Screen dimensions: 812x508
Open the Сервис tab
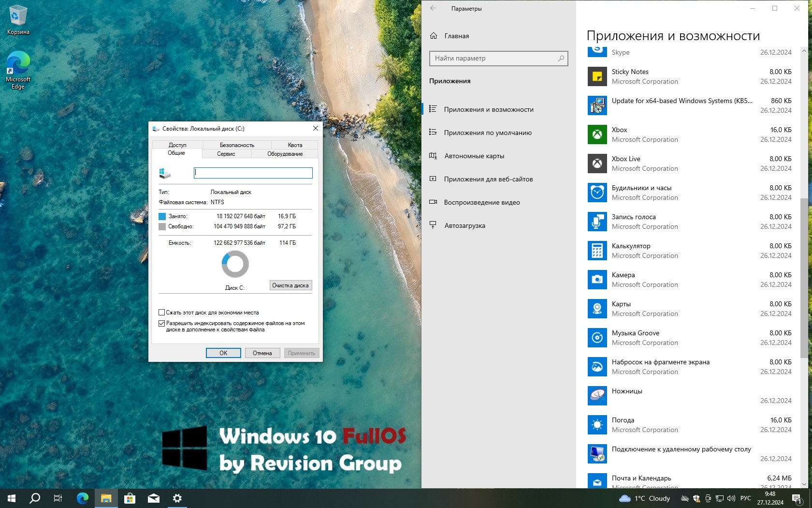coord(226,154)
